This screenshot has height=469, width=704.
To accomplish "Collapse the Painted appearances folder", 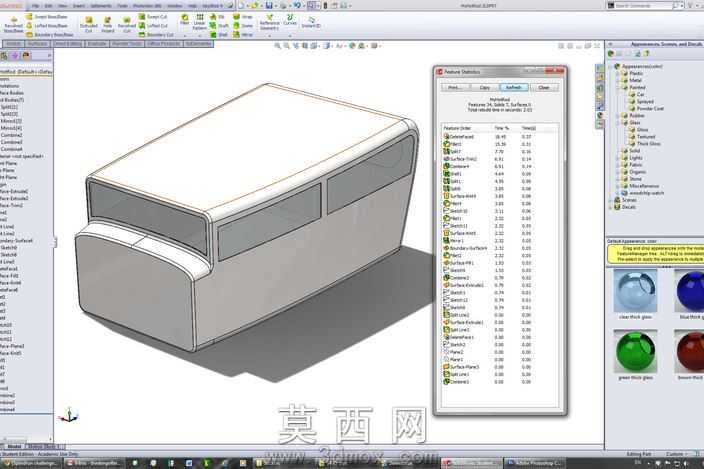I will [618, 88].
